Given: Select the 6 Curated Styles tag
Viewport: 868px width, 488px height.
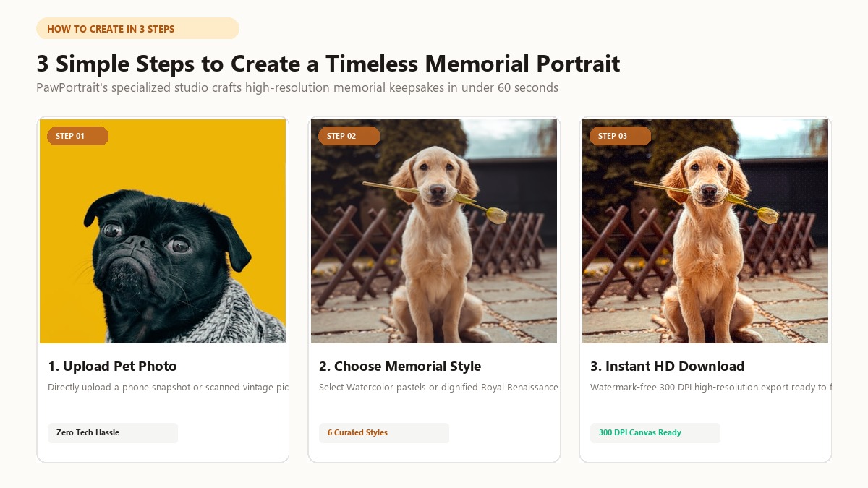Looking at the screenshot, I should 384,432.
